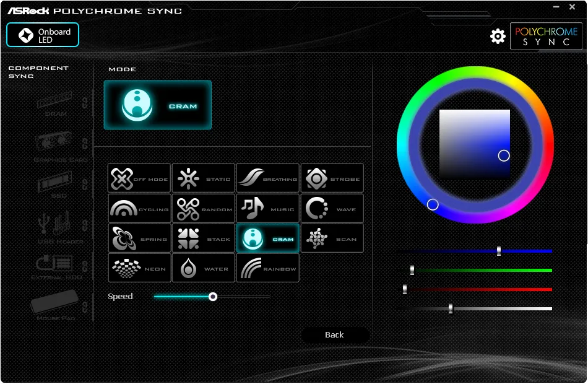Activate the Cycling lighting mode
The width and height of the screenshot is (588, 384).
click(x=139, y=208)
